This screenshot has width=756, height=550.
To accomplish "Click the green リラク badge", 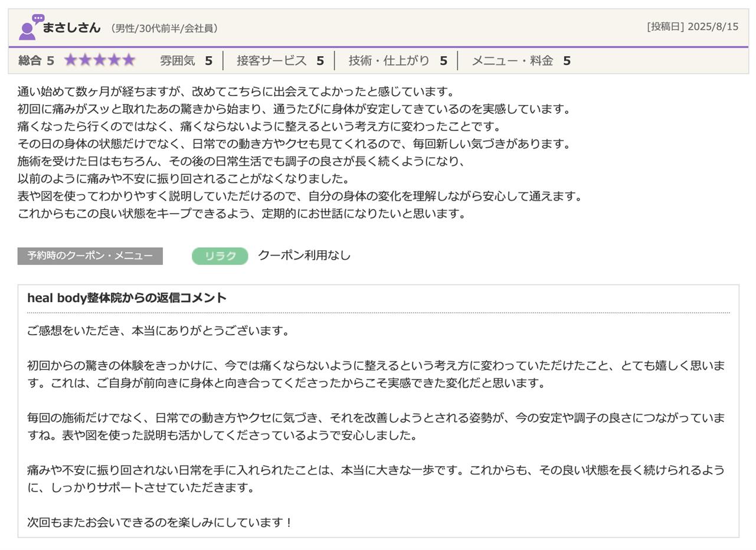I will coord(220,256).
